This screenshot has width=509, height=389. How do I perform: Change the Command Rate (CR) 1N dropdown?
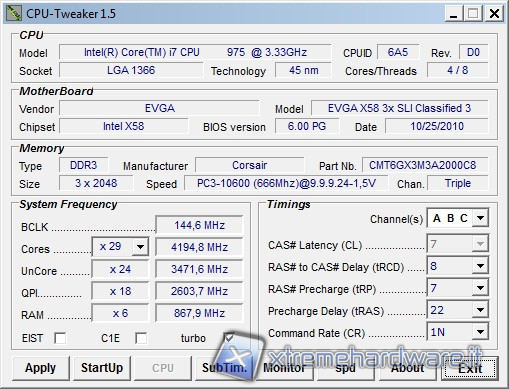pyautogui.click(x=458, y=332)
